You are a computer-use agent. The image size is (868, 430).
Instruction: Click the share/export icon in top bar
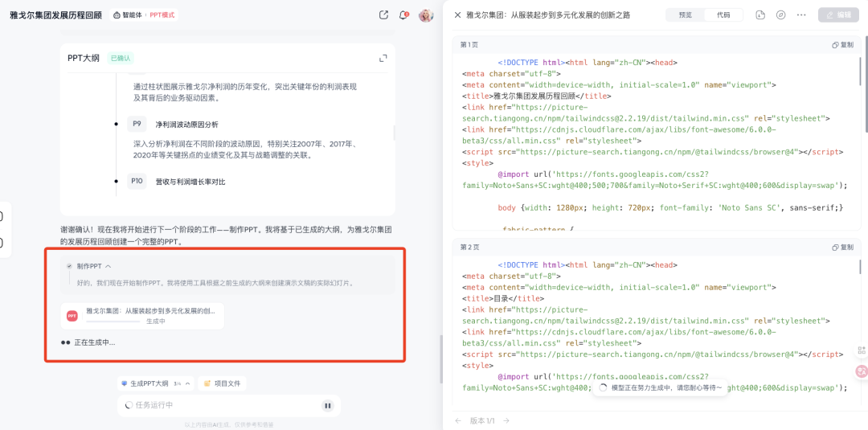point(383,15)
